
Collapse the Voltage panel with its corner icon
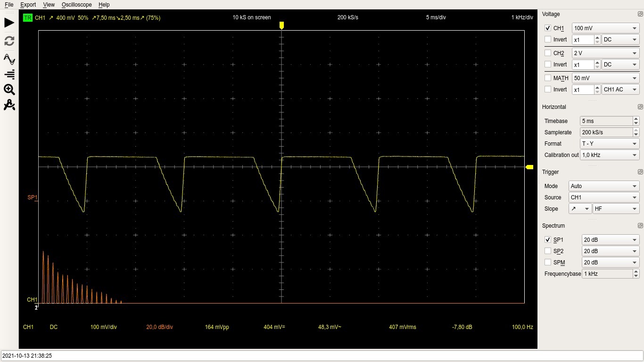640,14
